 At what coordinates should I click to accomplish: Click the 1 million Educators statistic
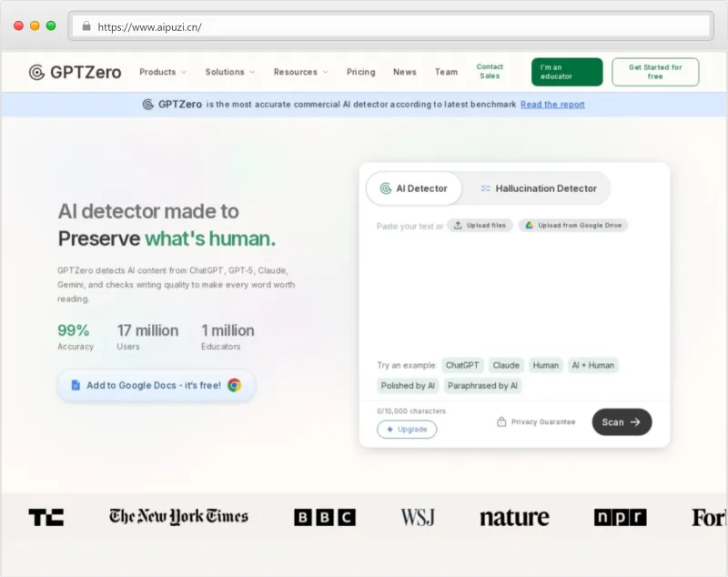[x=227, y=337]
